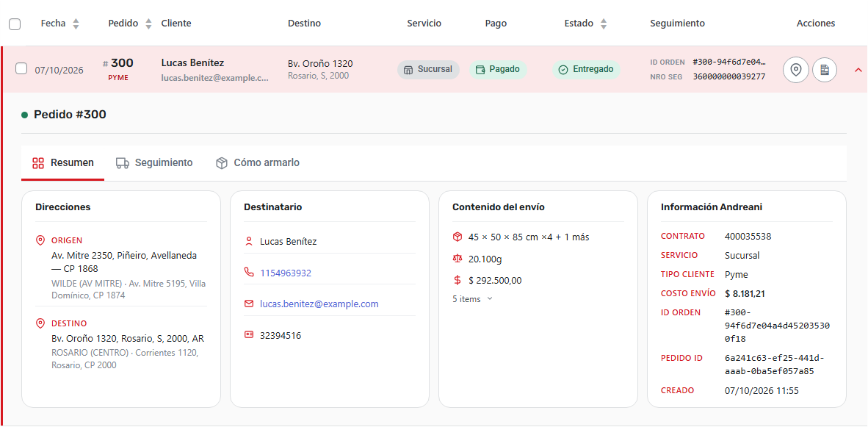The width and height of the screenshot is (868, 427).
Task: Click the envelope icon in Destinatario
Action: [248, 304]
